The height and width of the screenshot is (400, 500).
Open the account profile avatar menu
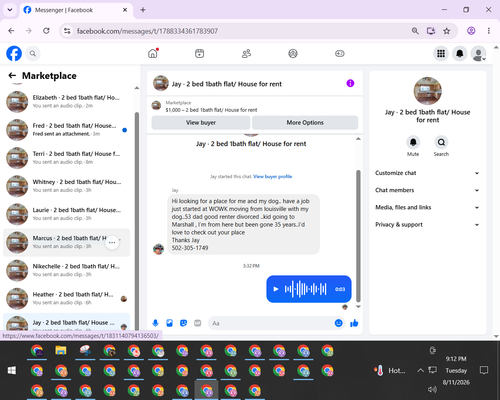point(478,53)
